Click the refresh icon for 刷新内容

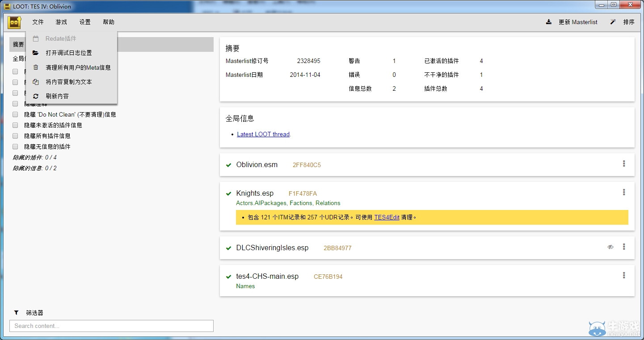tap(36, 96)
